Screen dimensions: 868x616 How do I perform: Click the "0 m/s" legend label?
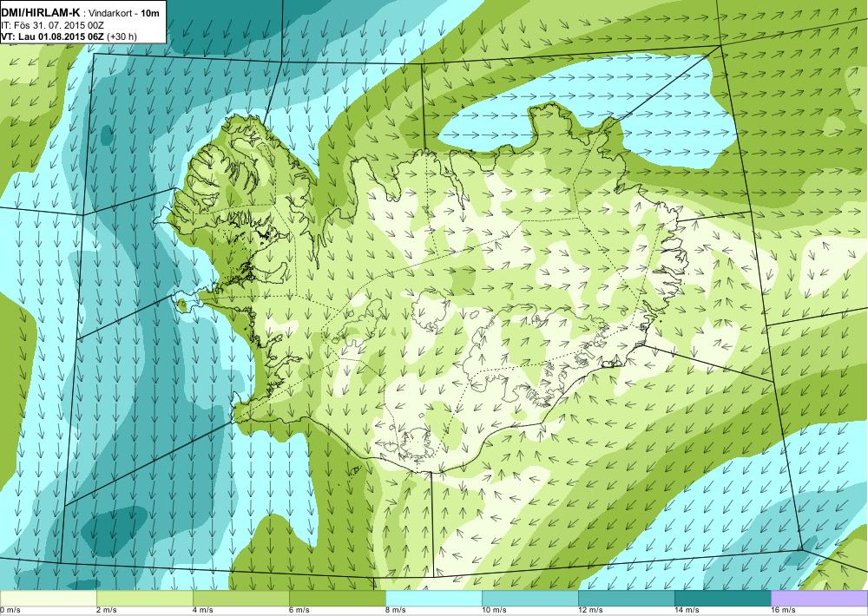tap(10, 611)
